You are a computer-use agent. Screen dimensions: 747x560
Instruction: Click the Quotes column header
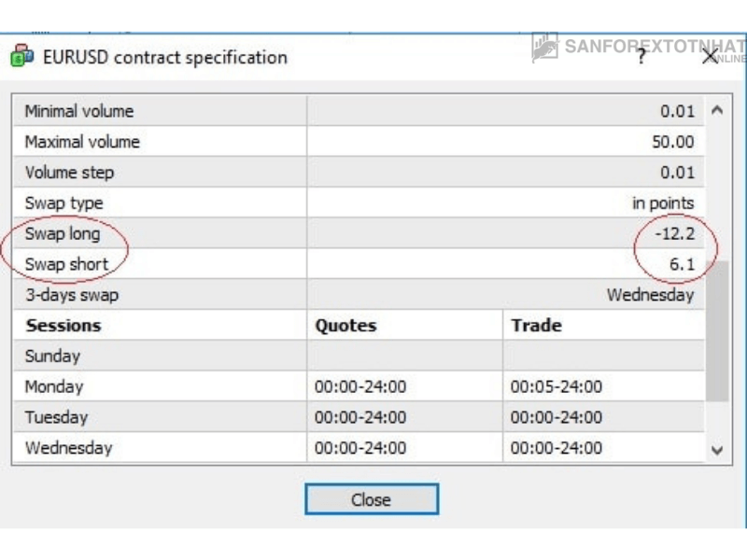tap(345, 325)
